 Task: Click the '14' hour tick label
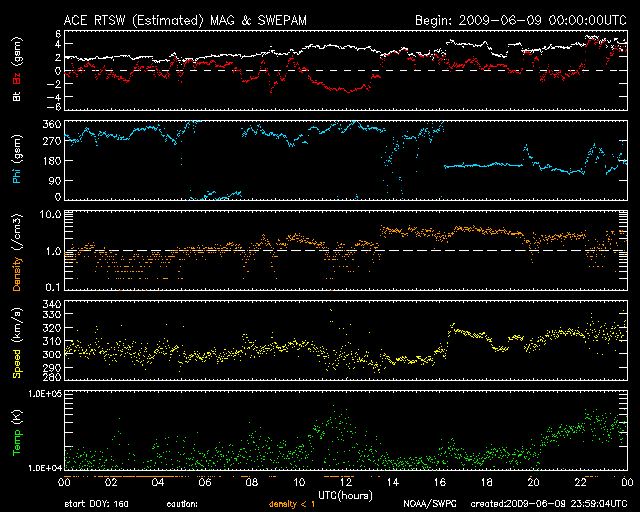(393, 482)
